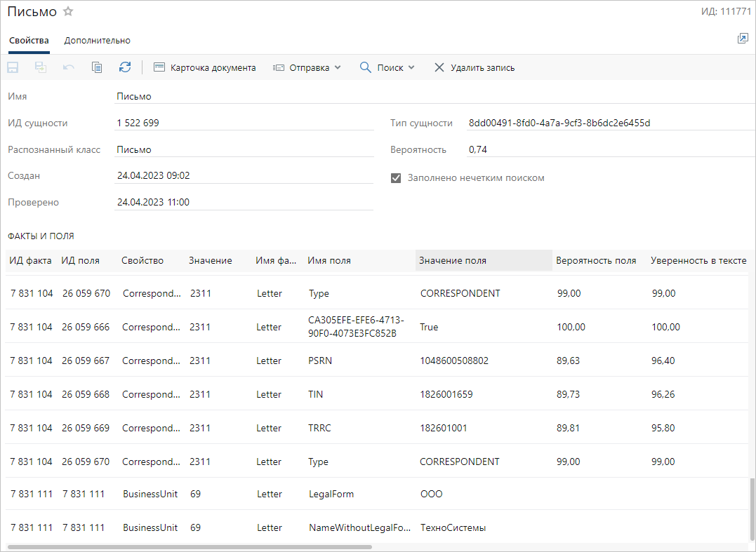Open Карточка документа

coord(204,67)
